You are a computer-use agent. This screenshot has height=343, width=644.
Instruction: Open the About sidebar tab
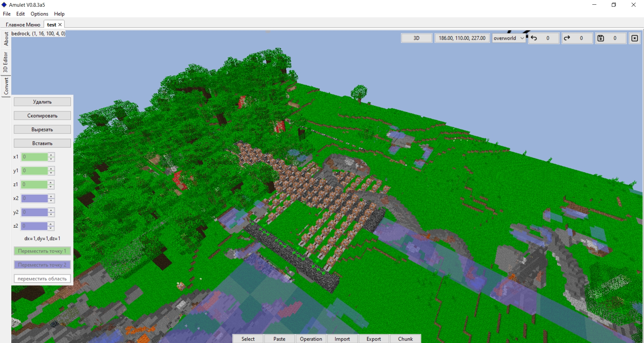[x=5, y=39]
